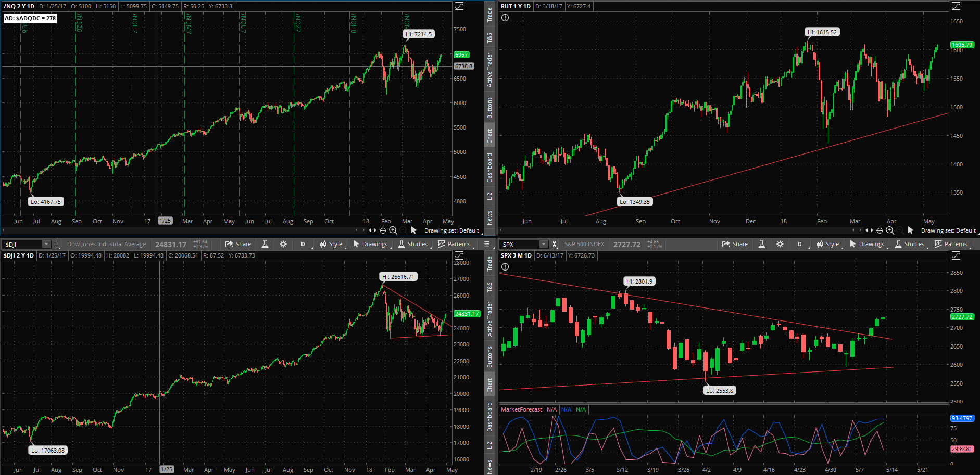Viewport: 980px width, 475px height.
Task: Open list menu icon right of $DJI Patterns
Action: 486,244
